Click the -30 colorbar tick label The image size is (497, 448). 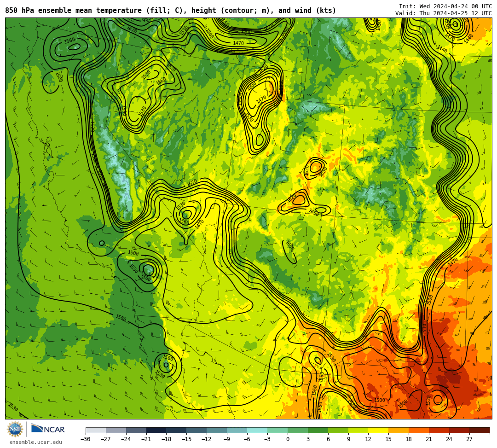85,439
